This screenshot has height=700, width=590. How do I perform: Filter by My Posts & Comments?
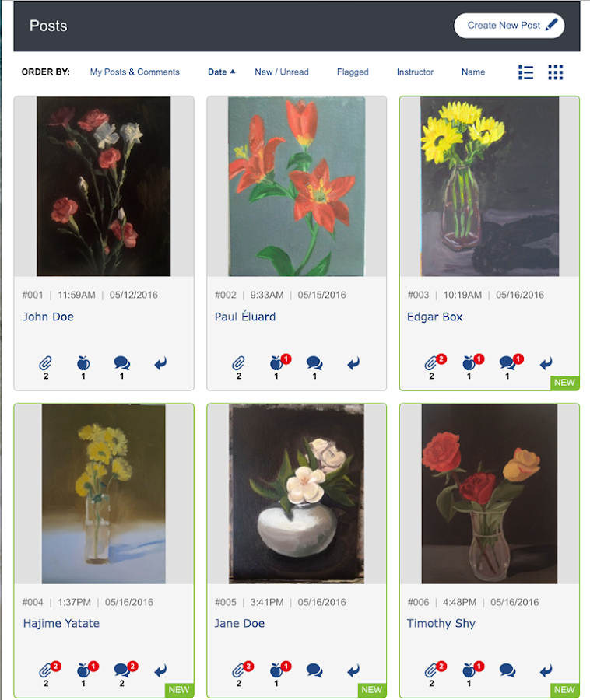[x=135, y=72]
